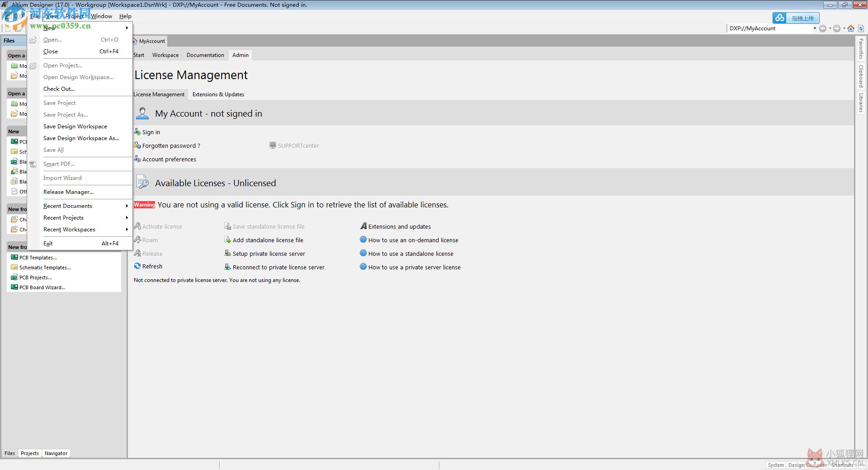The width and height of the screenshot is (868, 470).
Task: Click the Account preferences icon
Action: pos(137,159)
